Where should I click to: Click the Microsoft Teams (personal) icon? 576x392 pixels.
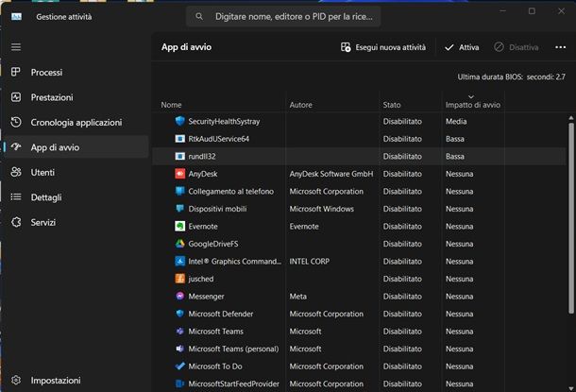(x=179, y=349)
